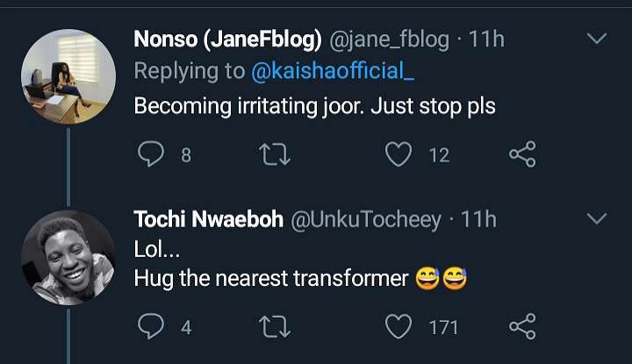Viewport: 632px width, 364px height.
Task: Share Tochi's tweet via share icon
Action: 522,327
